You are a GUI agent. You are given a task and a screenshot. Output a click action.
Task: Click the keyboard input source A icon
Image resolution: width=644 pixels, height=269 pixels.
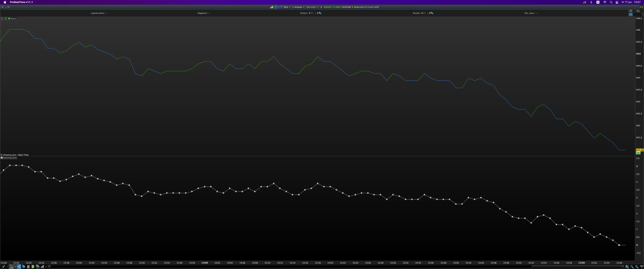tap(598, 2)
